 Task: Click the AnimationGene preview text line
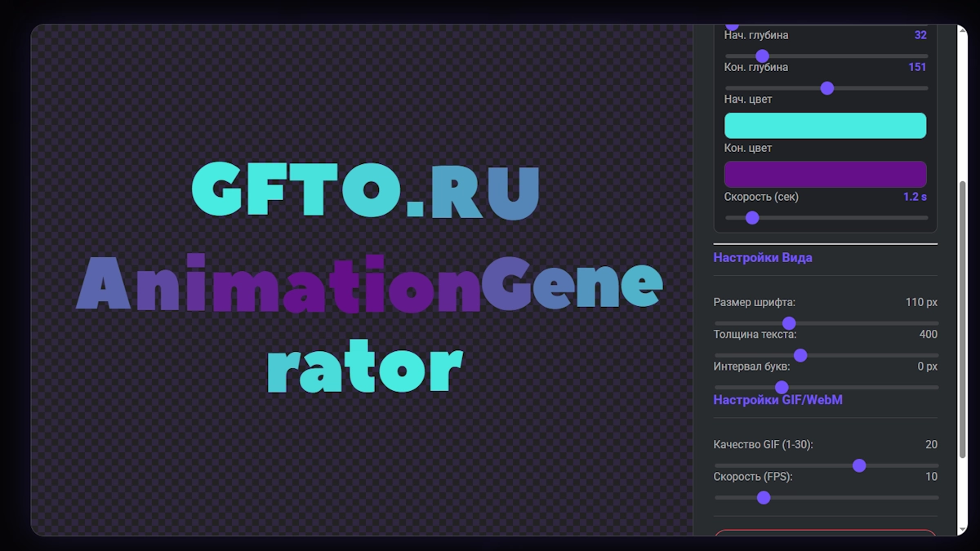[369, 284]
